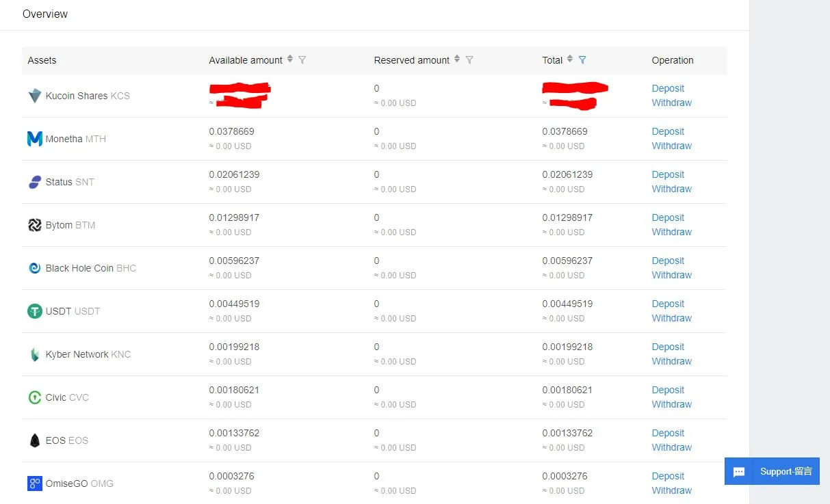Deposit Black Hole Coin BHC
Image resolution: width=830 pixels, height=504 pixels.
(x=668, y=261)
